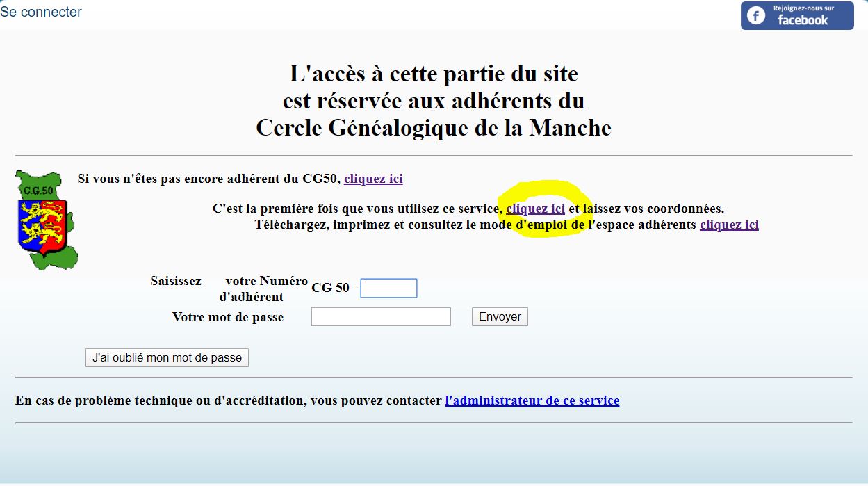The height and width of the screenshot is (486, 868).
Task: Click the 'Votre mot de passe' label
Action: pyautogui.click(x=228, y=317)
